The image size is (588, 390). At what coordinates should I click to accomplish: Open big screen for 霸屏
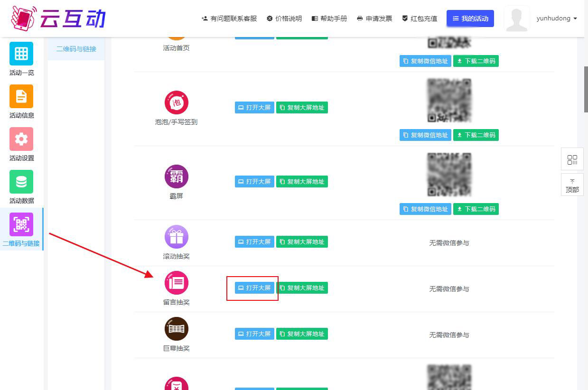coord(254,182)
